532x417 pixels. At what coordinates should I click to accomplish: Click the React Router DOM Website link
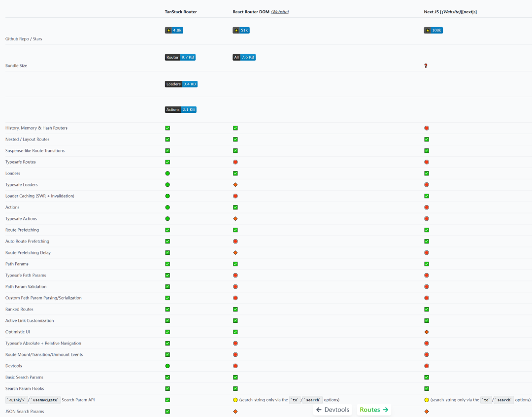point(280,12)
